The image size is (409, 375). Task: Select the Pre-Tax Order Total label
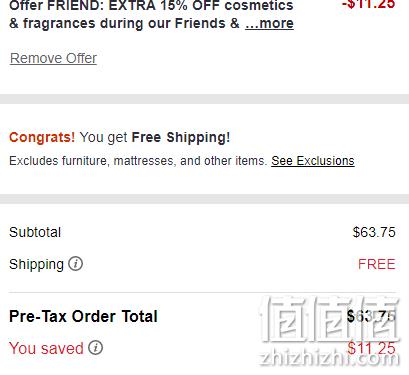(83, 316)
